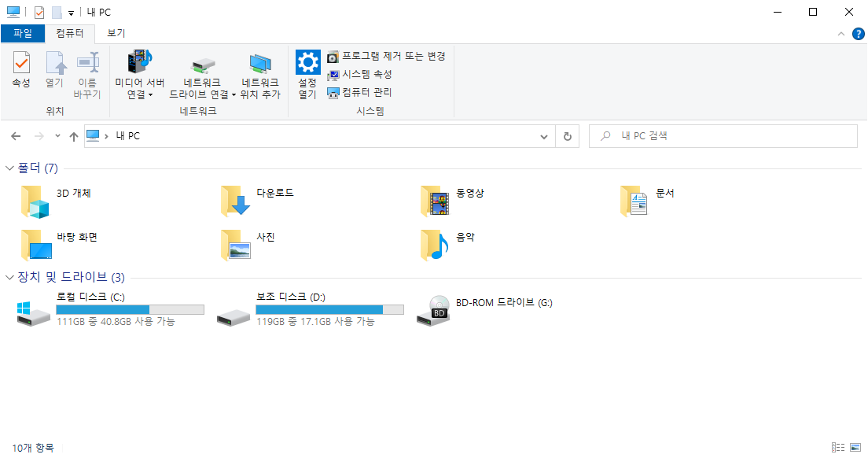This screenshot has height=458, width=868.
Task: Select the 바탕 화면 folder
Action: (x=59, y=246)
